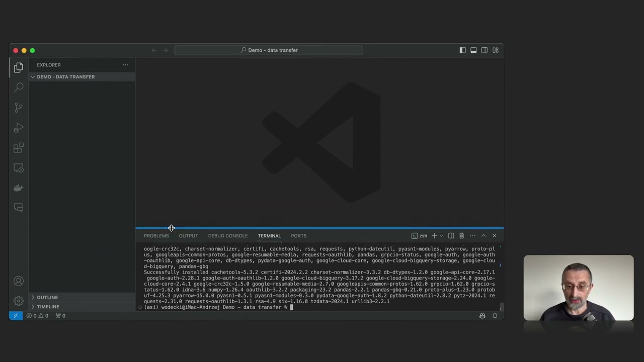Image resolution: width=644 pixels, height=362 pixels.
Task: Open the Extensions view
Action: coord(19,148)
